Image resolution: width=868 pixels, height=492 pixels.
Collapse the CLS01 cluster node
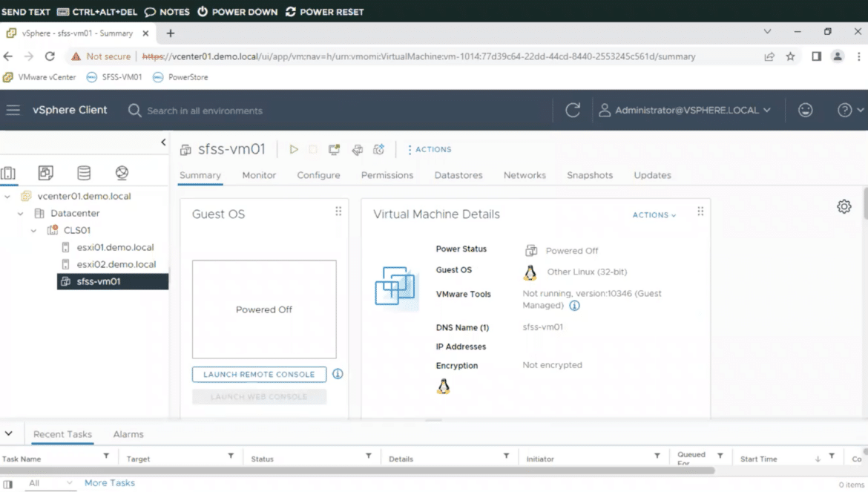(34, 231)
